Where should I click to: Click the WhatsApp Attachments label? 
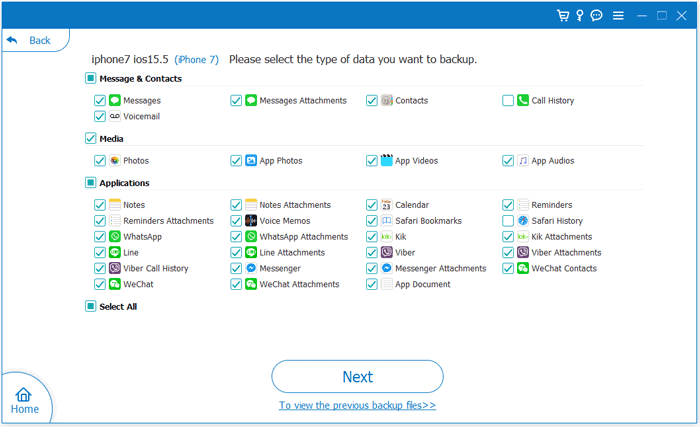click(x=304, y=237)
